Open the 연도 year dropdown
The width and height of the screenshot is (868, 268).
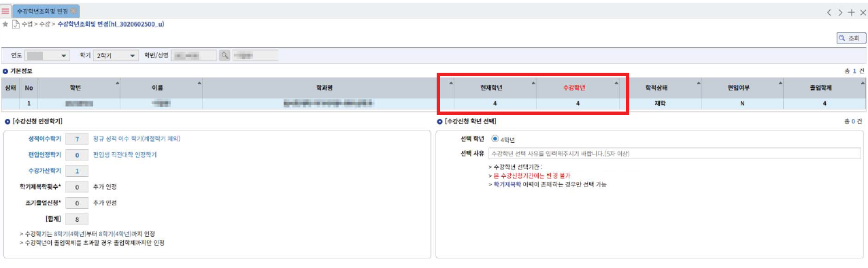48,56
